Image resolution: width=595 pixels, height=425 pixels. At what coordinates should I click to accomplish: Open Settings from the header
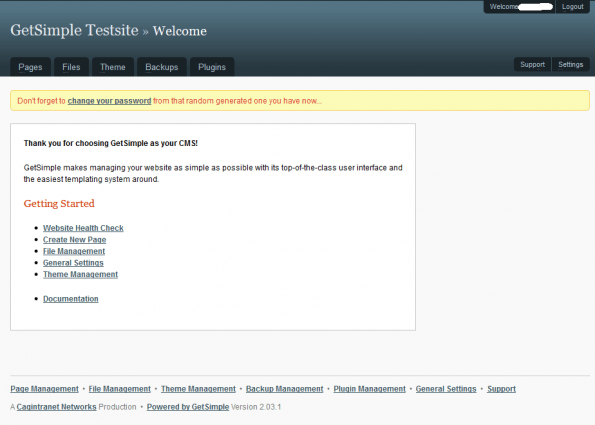(x=570, y=65)
